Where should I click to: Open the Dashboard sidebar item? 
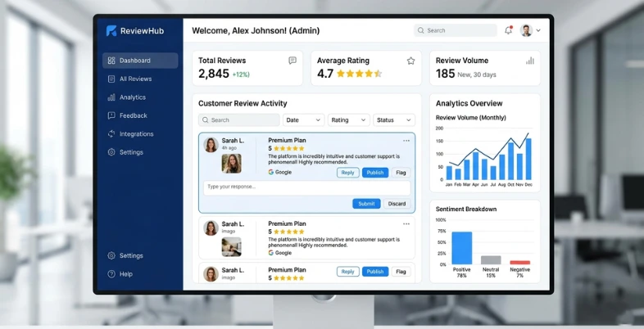tap(140, 61)
